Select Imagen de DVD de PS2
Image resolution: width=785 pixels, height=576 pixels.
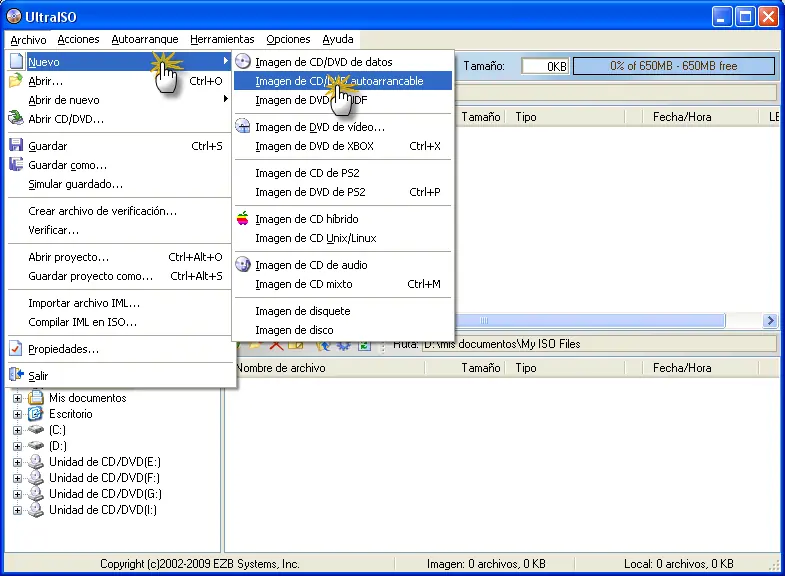click(x=343, y=192)
